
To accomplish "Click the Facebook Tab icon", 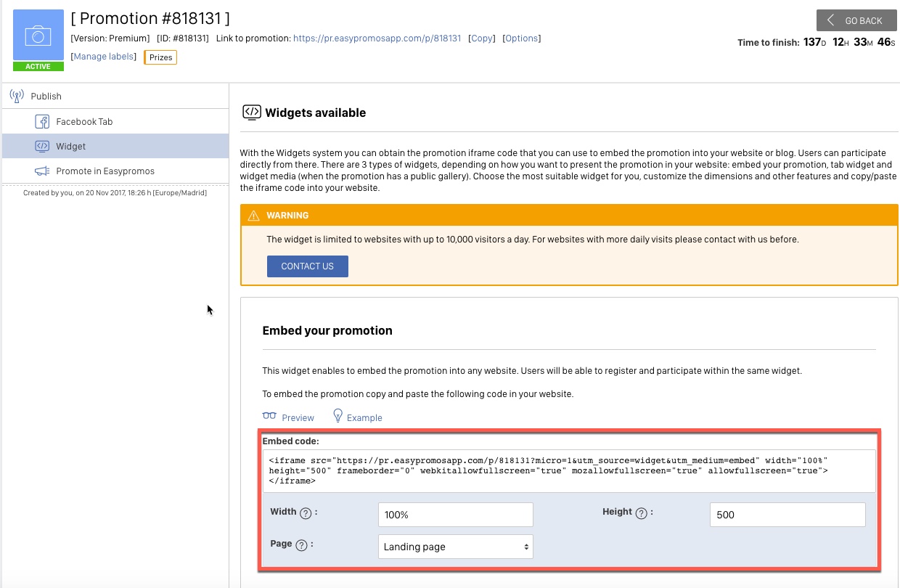I will [x=42, y=121].
